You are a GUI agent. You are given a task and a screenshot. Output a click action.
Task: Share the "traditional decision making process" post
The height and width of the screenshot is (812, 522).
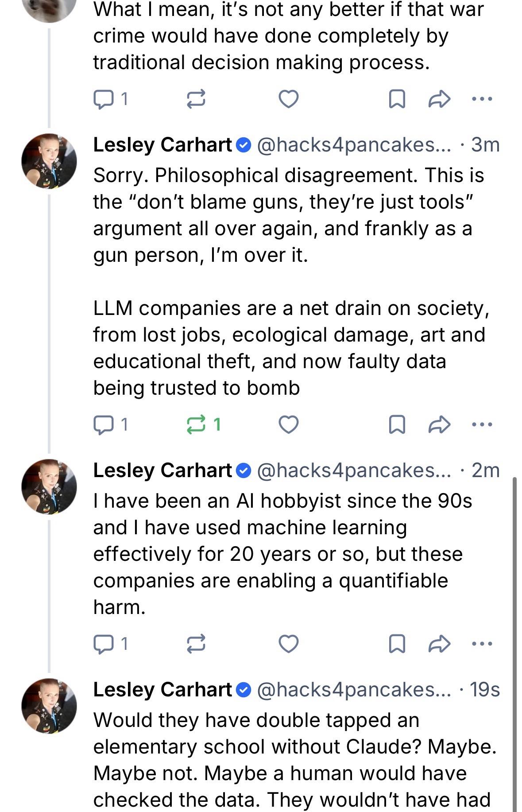click(x=439, y=99)
